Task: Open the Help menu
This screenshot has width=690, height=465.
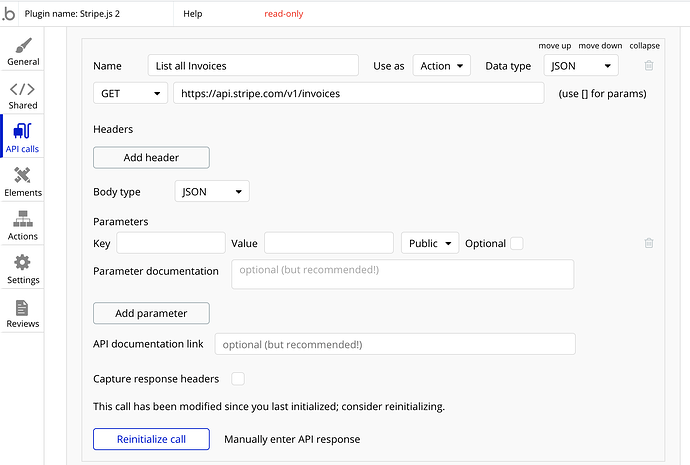Action: (x=193, y=14)
